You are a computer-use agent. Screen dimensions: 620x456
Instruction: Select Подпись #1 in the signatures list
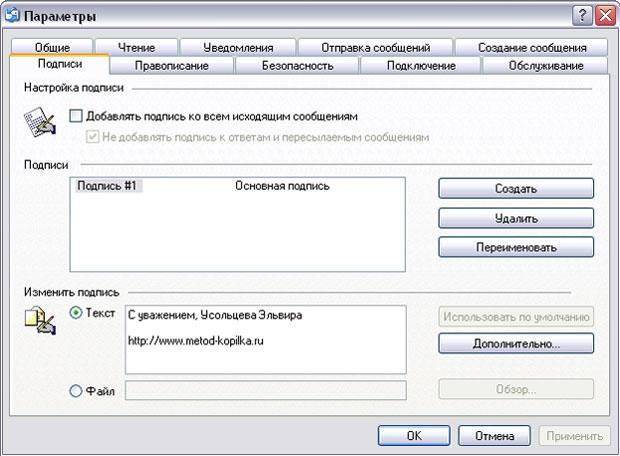pos(106,186)
